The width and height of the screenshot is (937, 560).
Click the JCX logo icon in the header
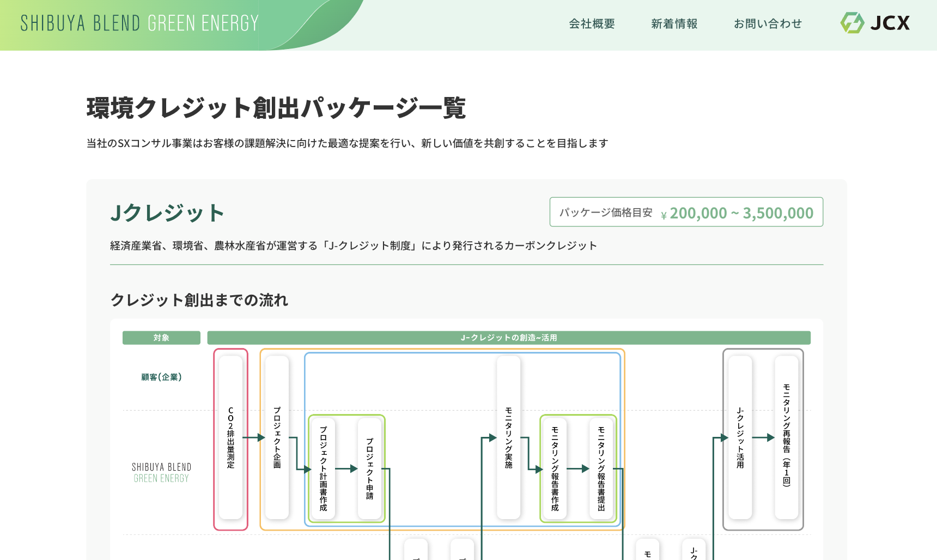(x=875, y=23)
